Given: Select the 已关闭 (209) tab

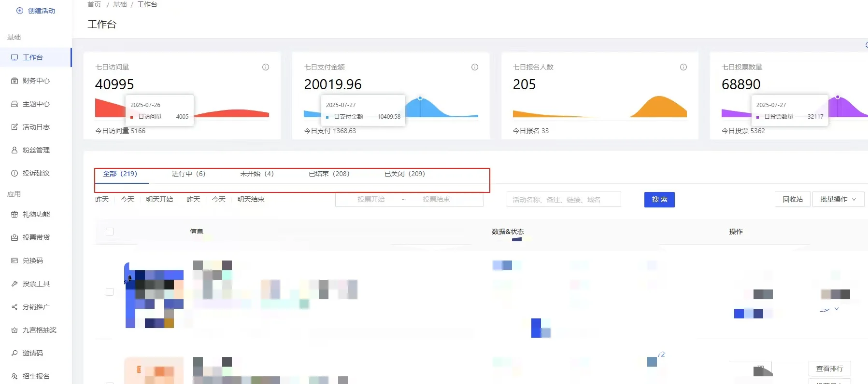Looking at the screenshot, I should [405, 174].
